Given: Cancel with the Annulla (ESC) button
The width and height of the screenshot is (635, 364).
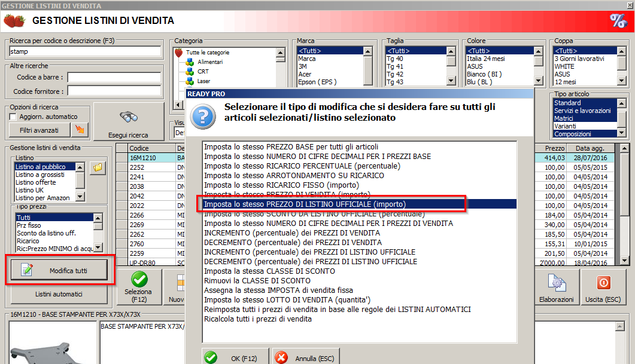Looking at the screenshot, I should [x=306, y=358].
